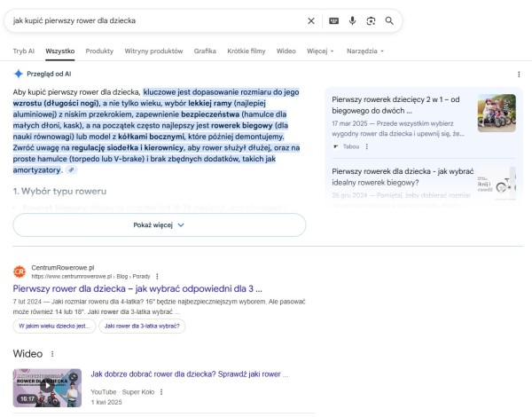Click the 'CentrumRowerowe.pl' site name
532x417 pixels.
click(63, 268)
